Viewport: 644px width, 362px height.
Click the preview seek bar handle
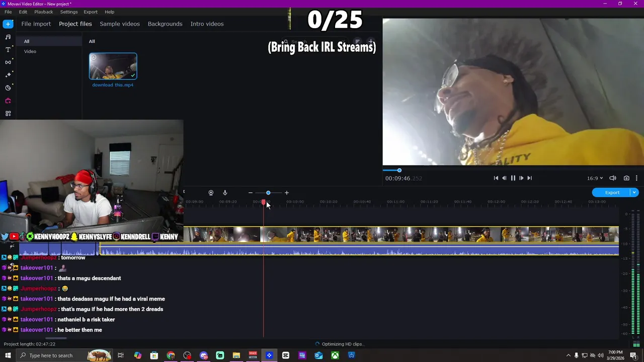pos(399,170)
